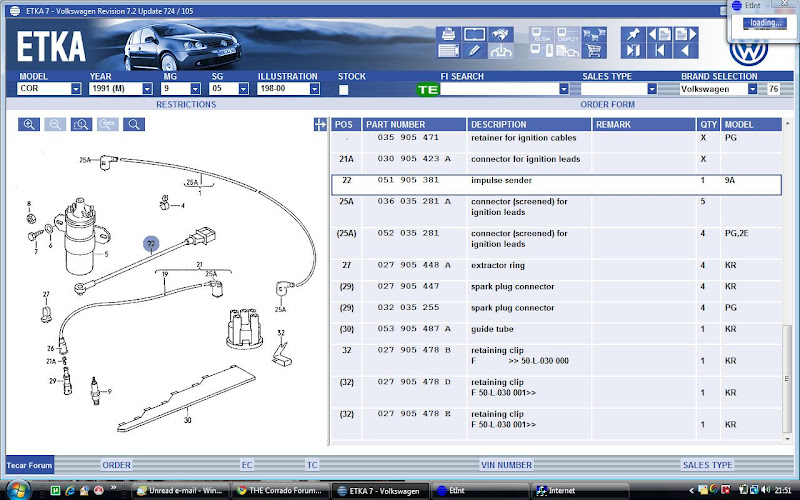
Task: Click the shopping cart icon
Action: click(593, 50)
